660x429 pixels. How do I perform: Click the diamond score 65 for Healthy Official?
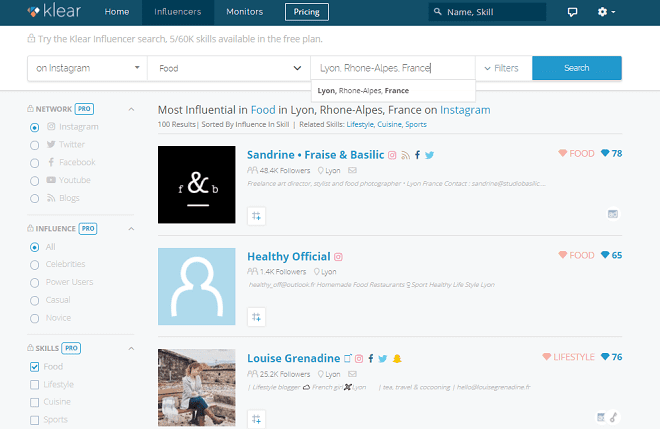(x=611, y=255)
